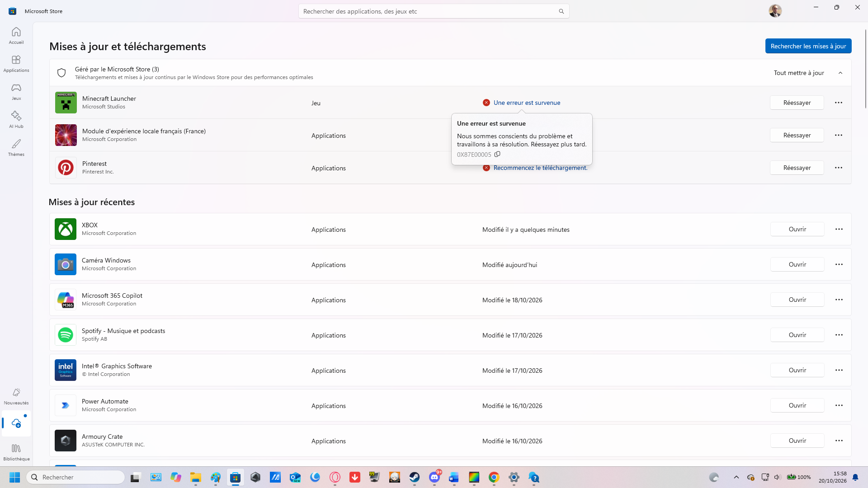This screenshot has width=868, height=488.
Task: Click the page vertical scrollbar
Action: (866, 69)
